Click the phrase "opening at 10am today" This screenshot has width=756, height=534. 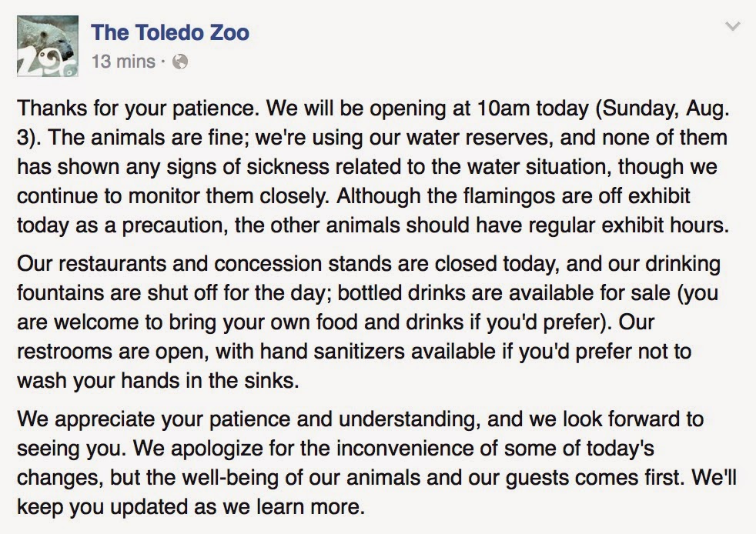pyautogui.click(x=480, y=109)
